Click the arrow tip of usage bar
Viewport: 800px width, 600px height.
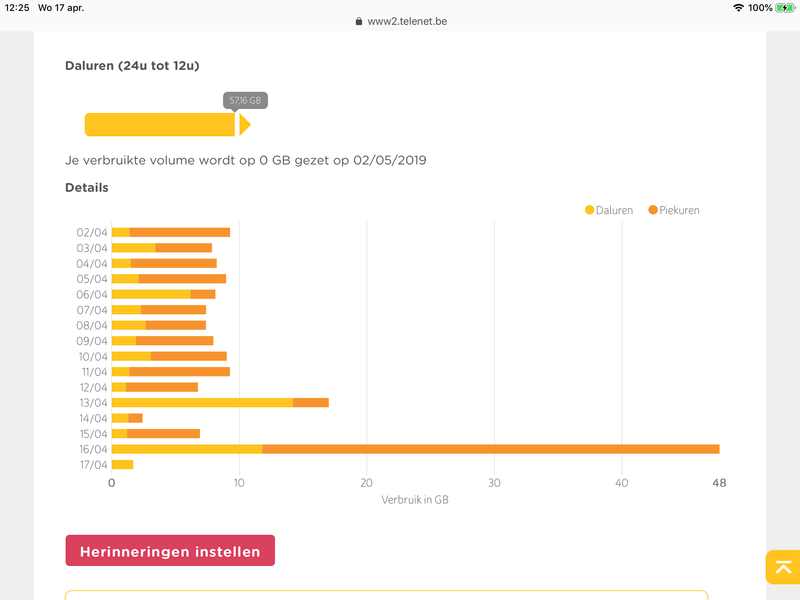(245, 125)
